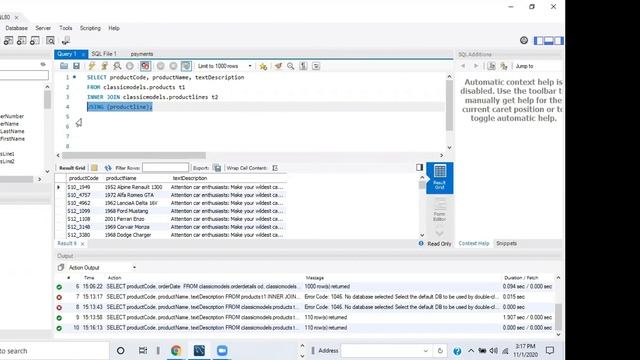Toggle automatic context help icon
The height and width of the screenshot is (360, 640).
[x=504, y=66]
